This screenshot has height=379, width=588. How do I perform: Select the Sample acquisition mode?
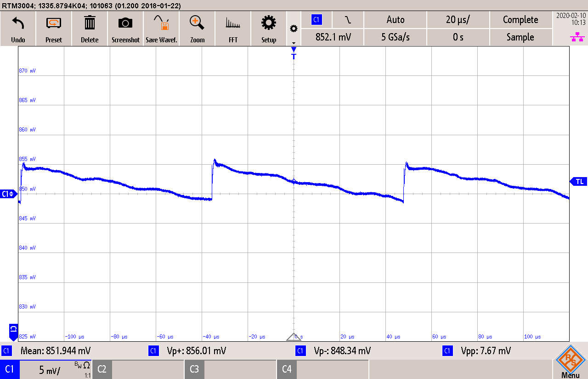tap(520, 37)
